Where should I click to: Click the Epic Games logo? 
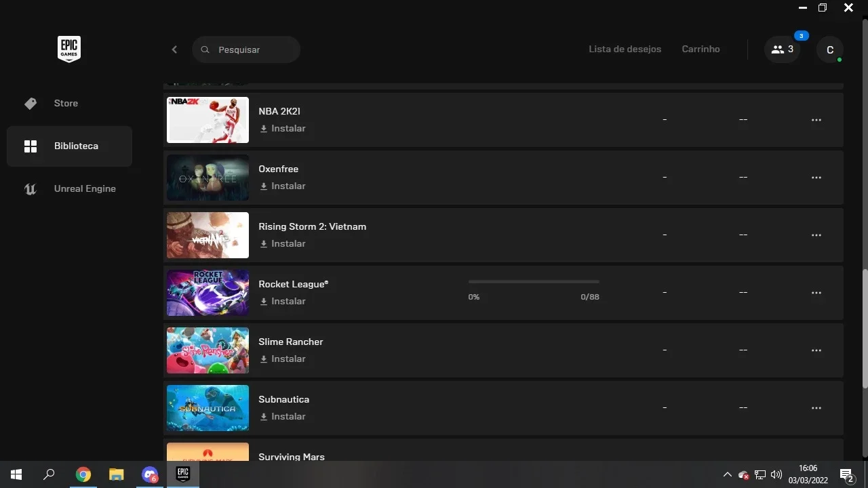click(x=69, y=49)
